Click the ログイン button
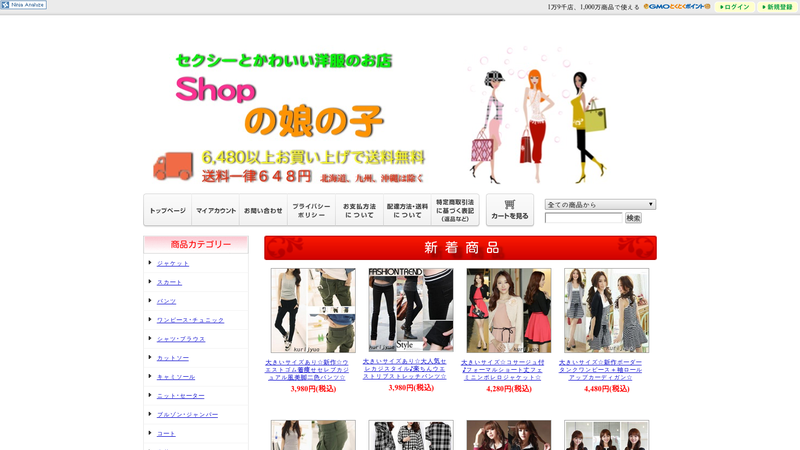The height and width of the screenshot is (450, 800). coord(735,7)
